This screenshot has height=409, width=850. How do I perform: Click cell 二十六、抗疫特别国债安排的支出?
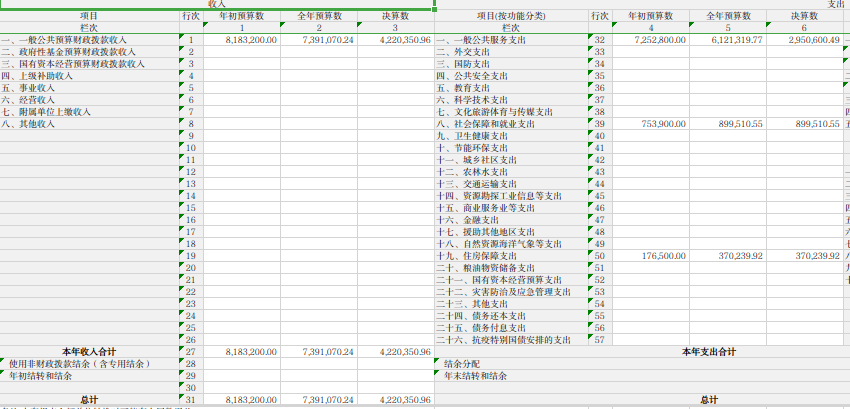[511, 340]
